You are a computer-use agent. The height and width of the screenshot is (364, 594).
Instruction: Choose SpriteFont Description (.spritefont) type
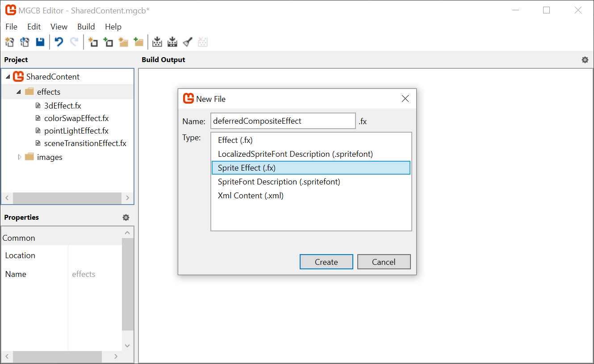point(279,181)
